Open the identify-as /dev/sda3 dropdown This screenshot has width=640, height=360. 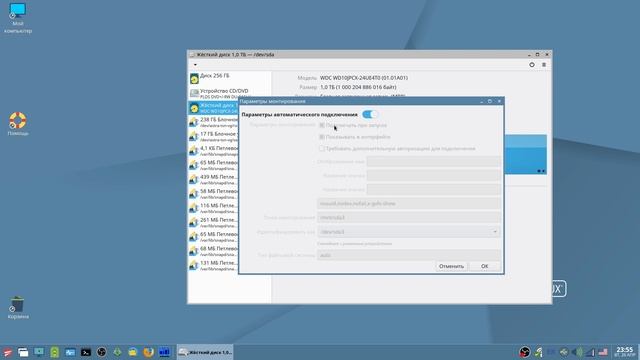point(409,232)
